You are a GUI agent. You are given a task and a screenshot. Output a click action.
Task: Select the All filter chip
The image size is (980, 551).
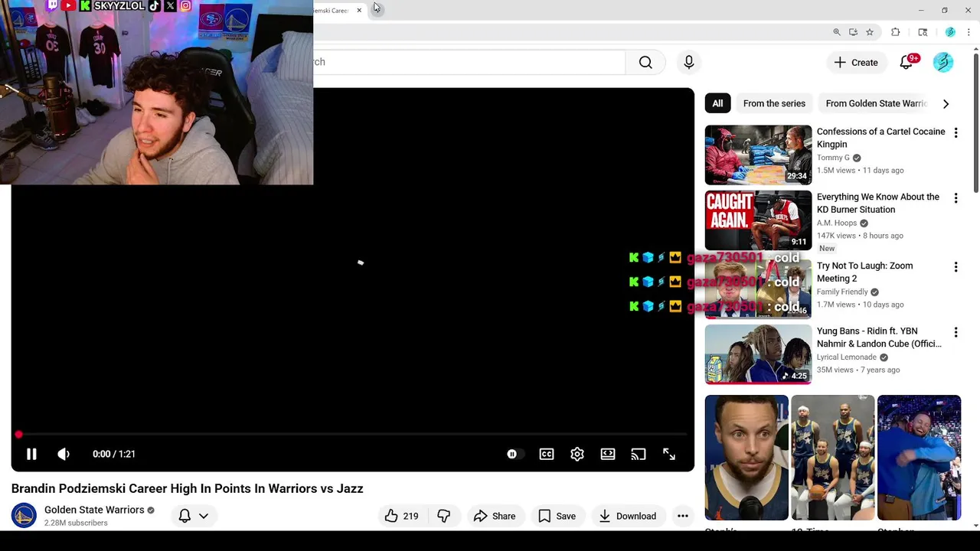(717, 103)
